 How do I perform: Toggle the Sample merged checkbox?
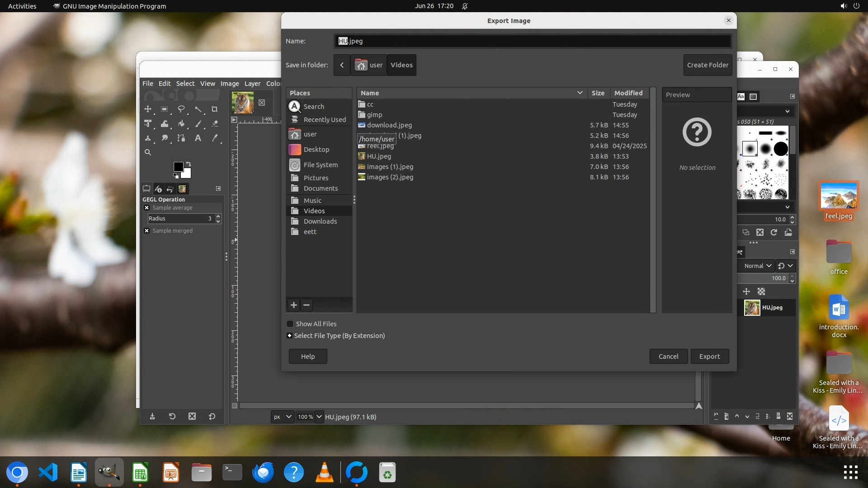147,231
